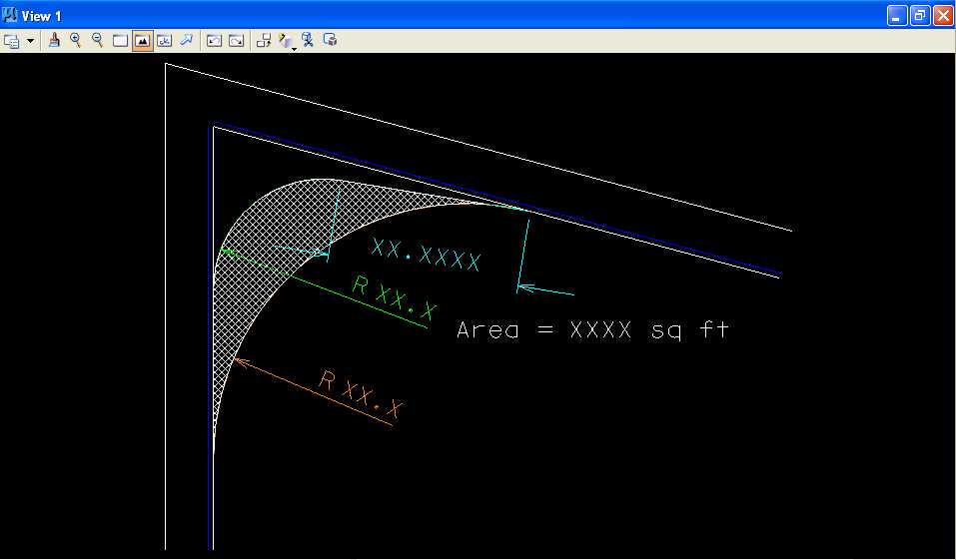
Task: Click the orange 'R XX.X' radius label
Action: coord(362,393)
